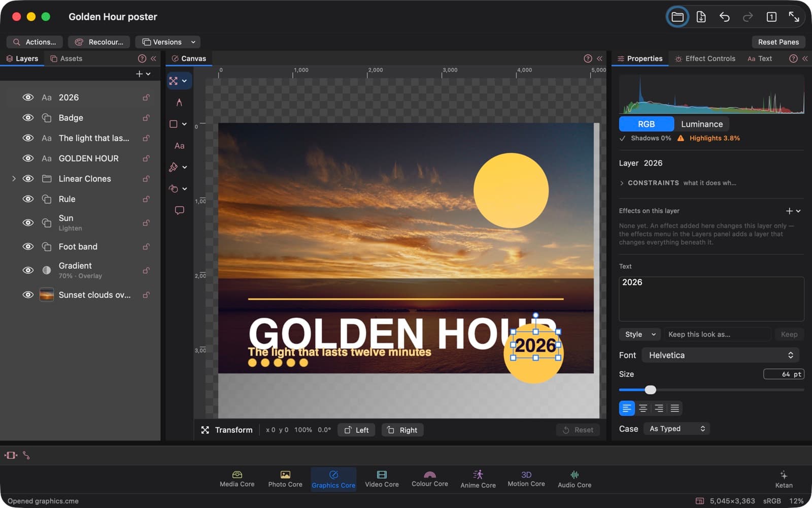Viewport: 812px width, 508px height.
Task: Open Video Core workspace
Action: [382, 479]
